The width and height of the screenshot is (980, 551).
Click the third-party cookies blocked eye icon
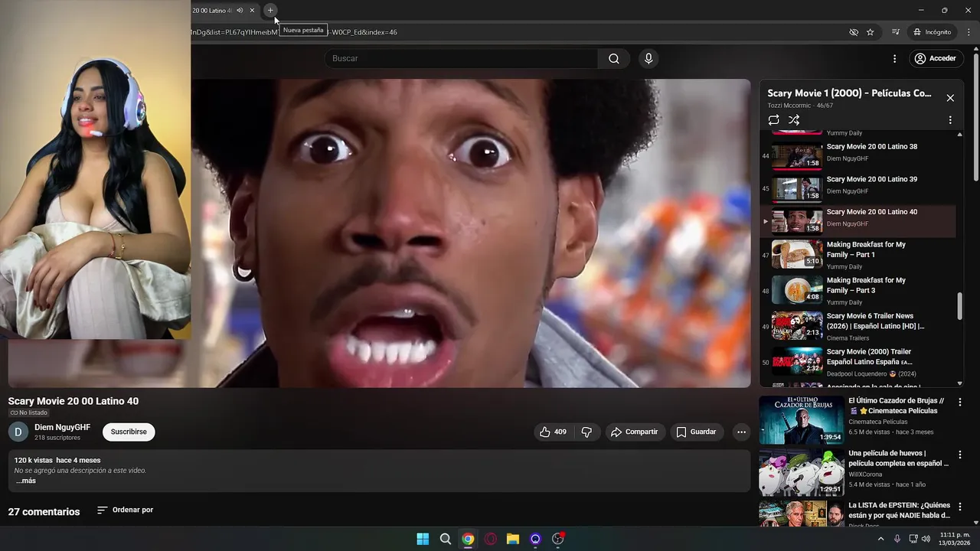coord(854,32)
